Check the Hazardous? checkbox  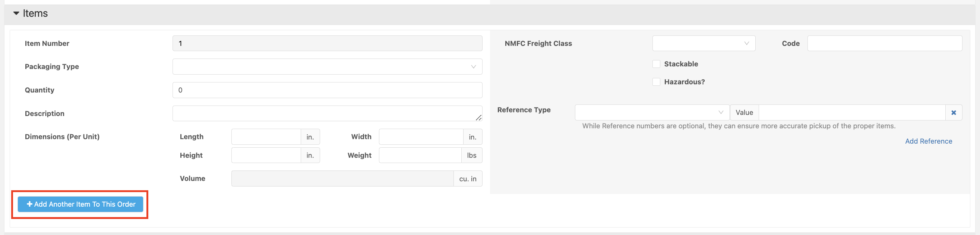[656, 82]
